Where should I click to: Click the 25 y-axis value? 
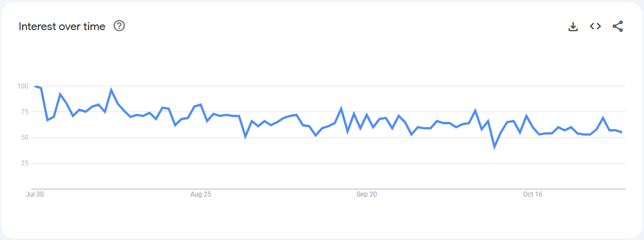(24, 163)
